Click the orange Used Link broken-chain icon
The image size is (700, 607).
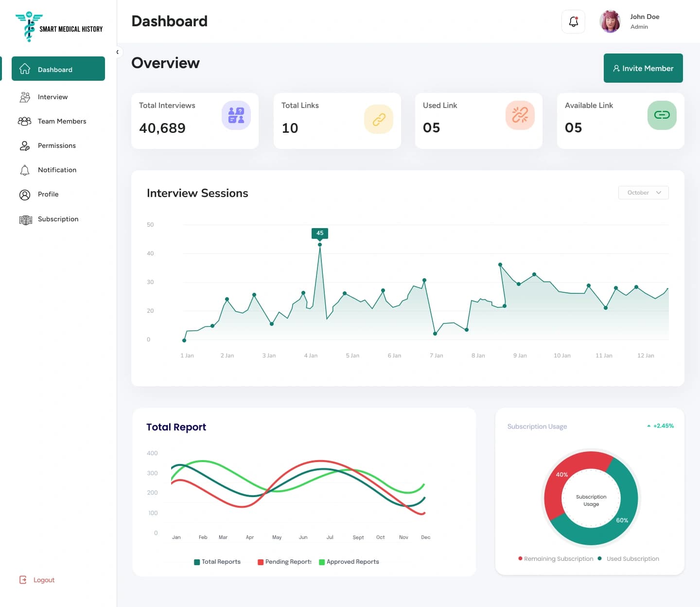click(520, 115)
